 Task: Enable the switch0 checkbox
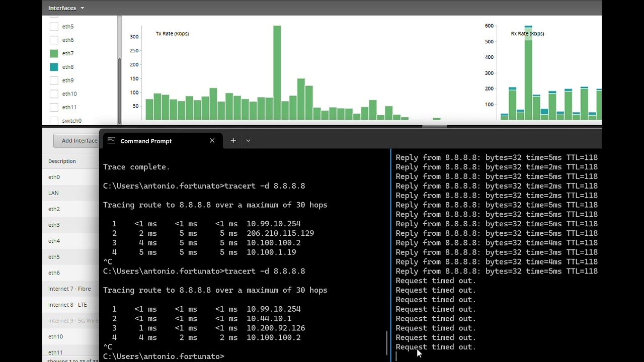54,121
